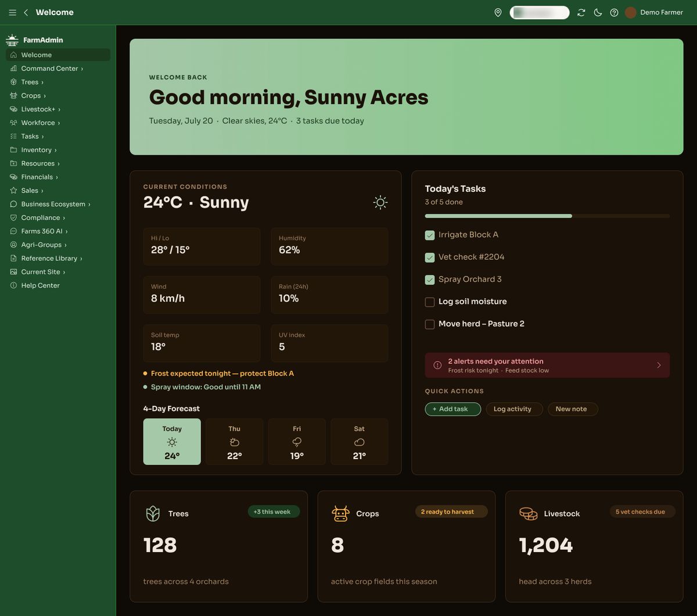Click the Help Center info icon
The height and width of the screenshot is (616, 697).
coord(14,285)
